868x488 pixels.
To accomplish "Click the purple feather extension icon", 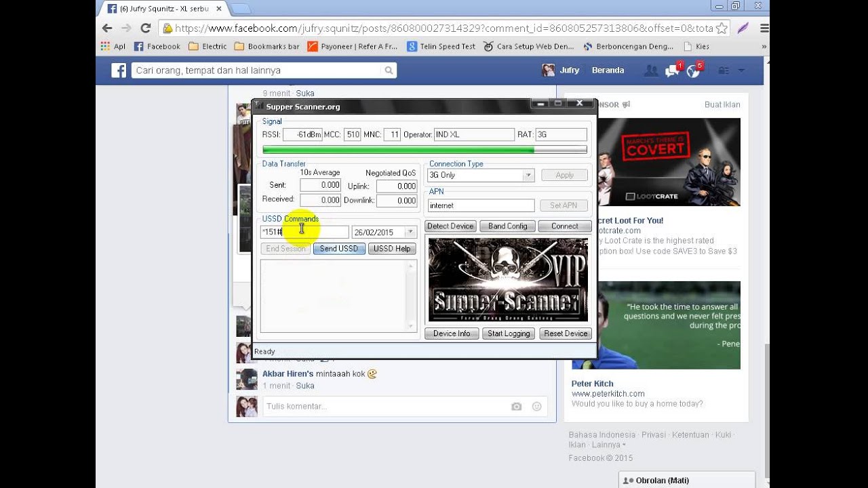I will coord(743,28).
